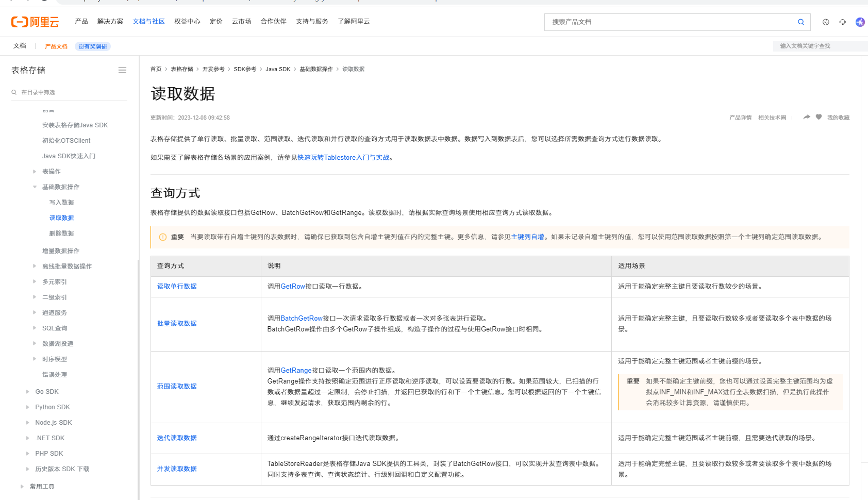Open the 解决方案 top menu

coord(110,22)
